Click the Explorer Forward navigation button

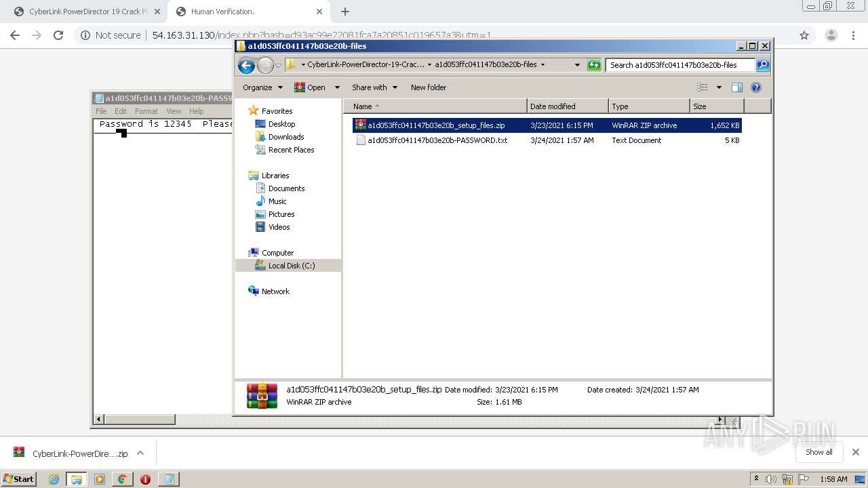pyautogui.click(x=265, y=65)
